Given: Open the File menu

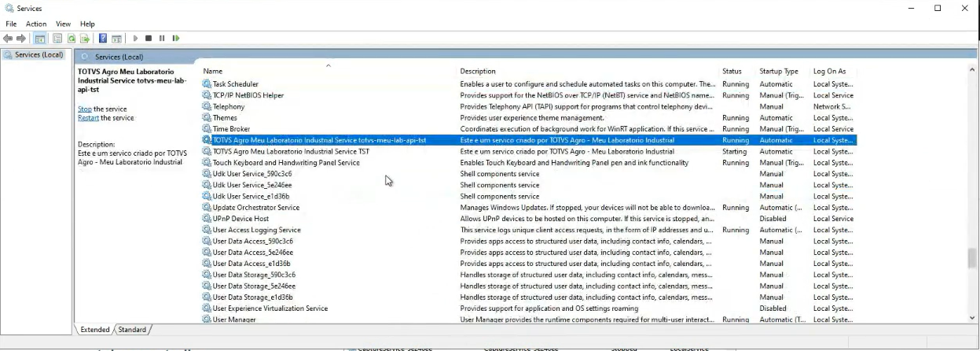Looking at the screenshot, I should (x=11, y=24).
